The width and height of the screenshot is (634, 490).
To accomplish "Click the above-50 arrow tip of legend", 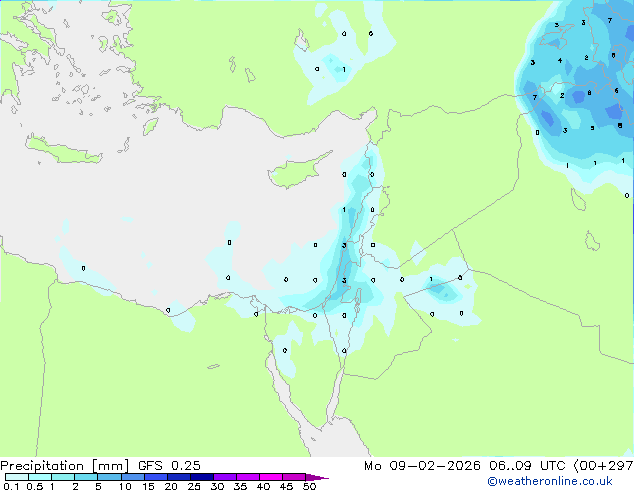I will [x=317, y=477].
